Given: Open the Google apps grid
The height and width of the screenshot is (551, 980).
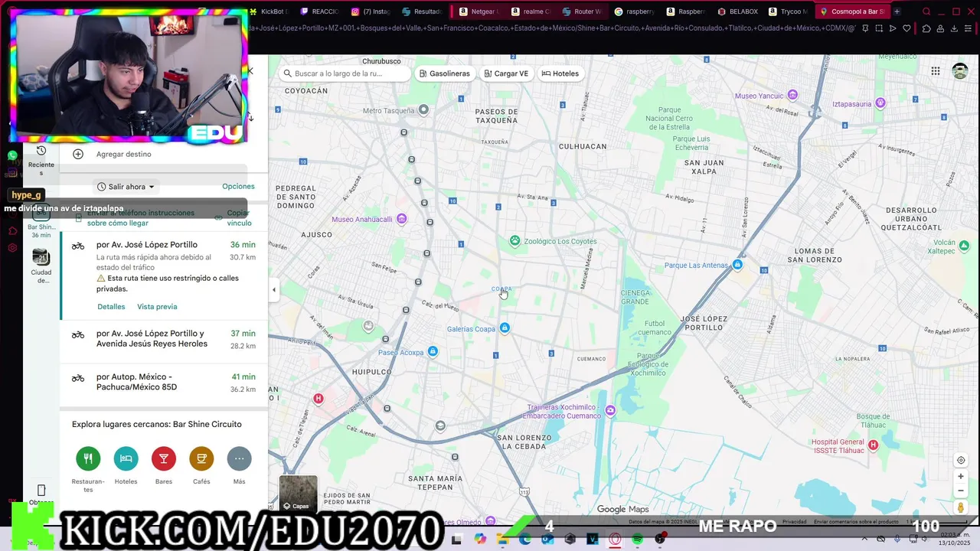Looking at the screenshot, I should (x=936, y=71).
